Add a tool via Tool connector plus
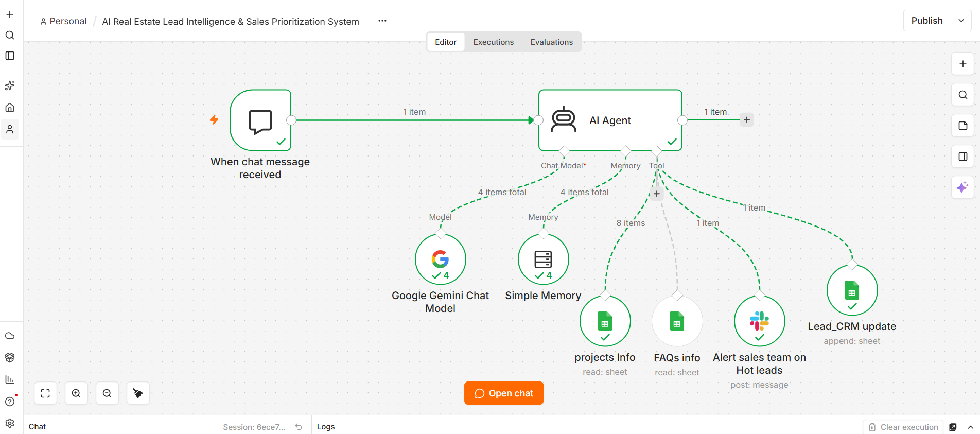Viewport: 980px width, 434px height. coord(657,194)
